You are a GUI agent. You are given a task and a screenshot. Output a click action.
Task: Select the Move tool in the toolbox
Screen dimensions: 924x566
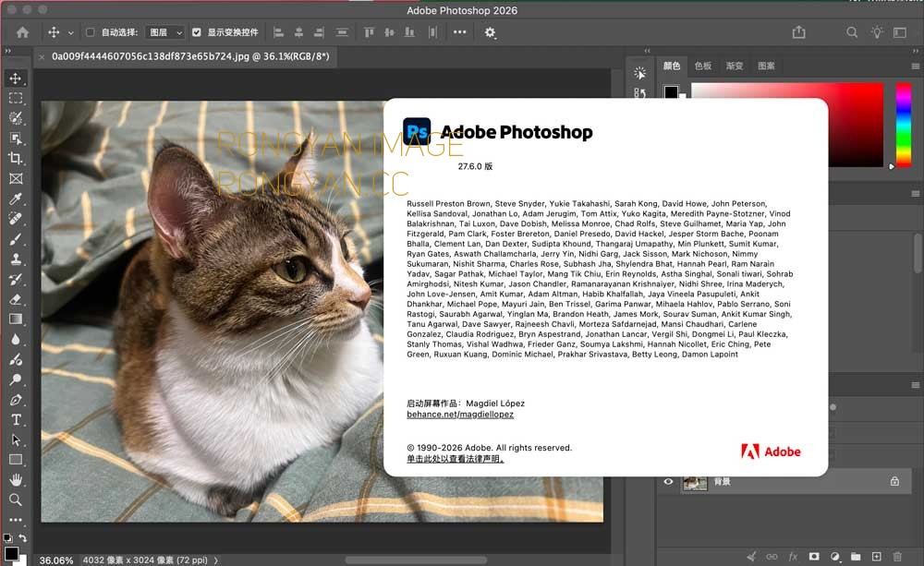tap(16, 78)
